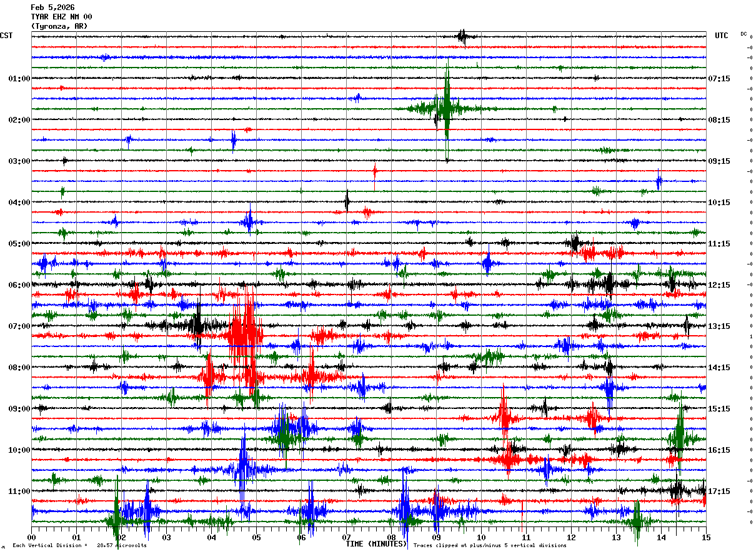Click minute tick label 15 on bottom axis
The width and height of the screenshot is (756, 554).
click(706, 538)
